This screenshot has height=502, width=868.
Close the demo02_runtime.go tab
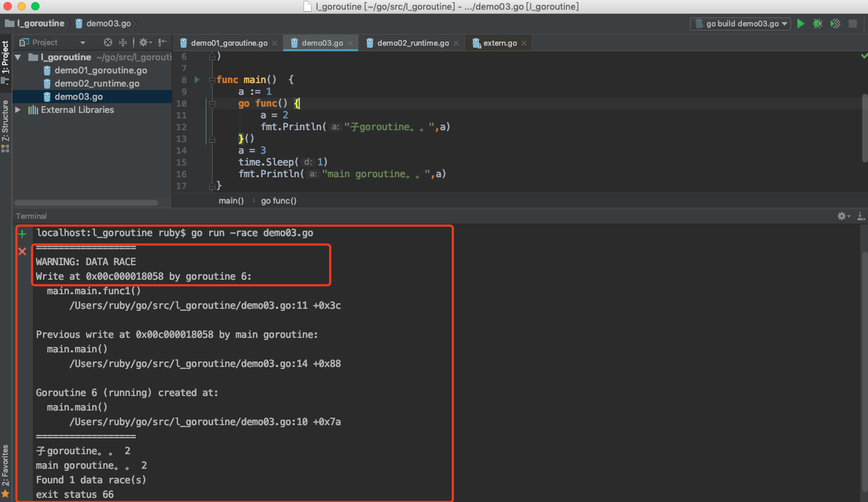tap(457, 43)
